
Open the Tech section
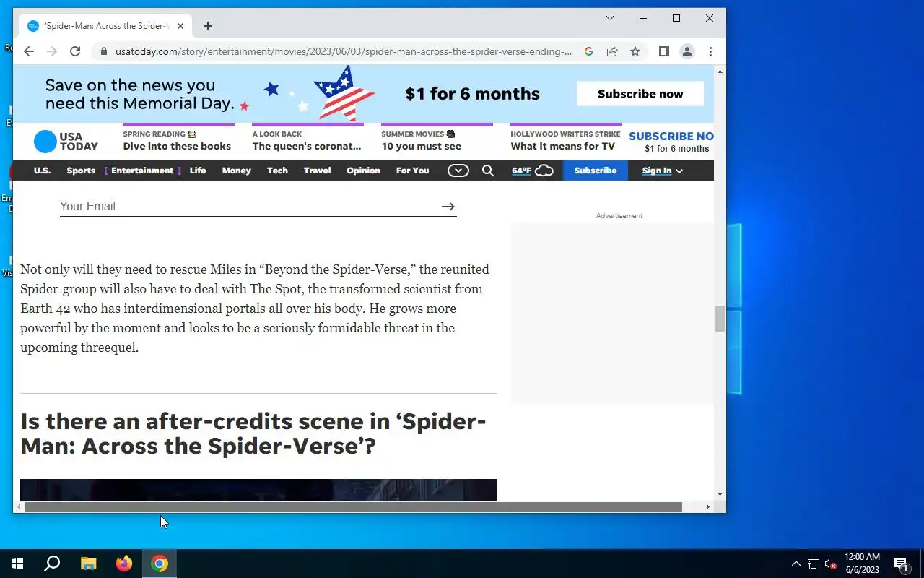[277, 171]
